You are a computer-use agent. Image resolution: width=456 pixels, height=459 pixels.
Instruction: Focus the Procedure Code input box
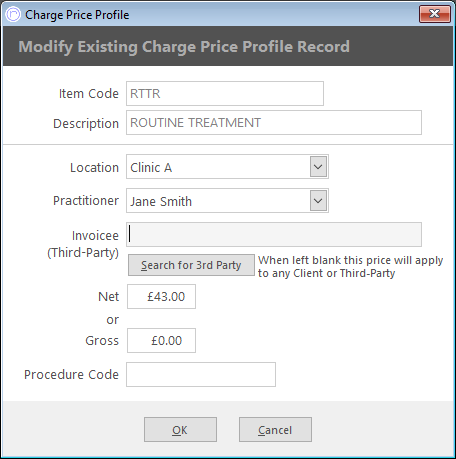tap(201, 374)
